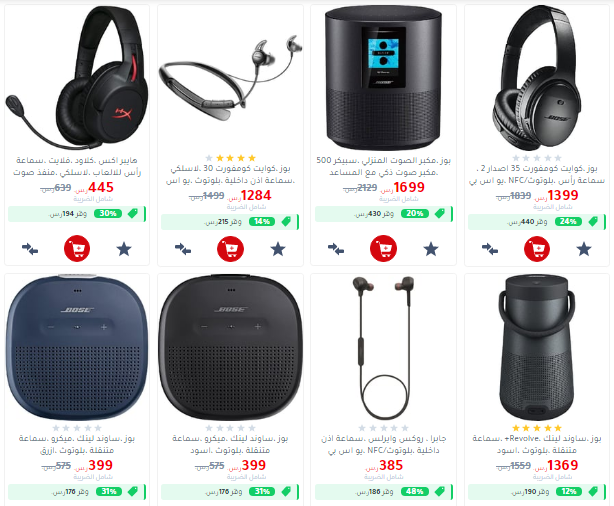Add Bose Home Speaker 500 to cart

click(383, 248)
